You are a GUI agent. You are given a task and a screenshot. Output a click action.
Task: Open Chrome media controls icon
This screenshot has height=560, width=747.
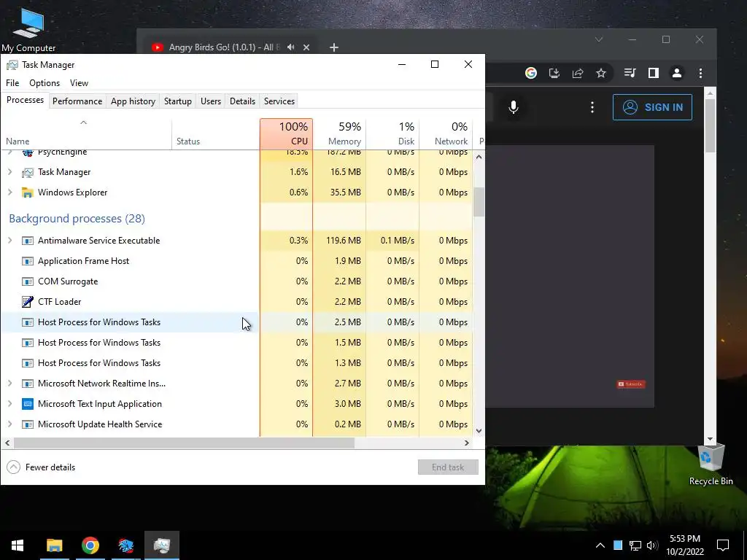point(630,73)
